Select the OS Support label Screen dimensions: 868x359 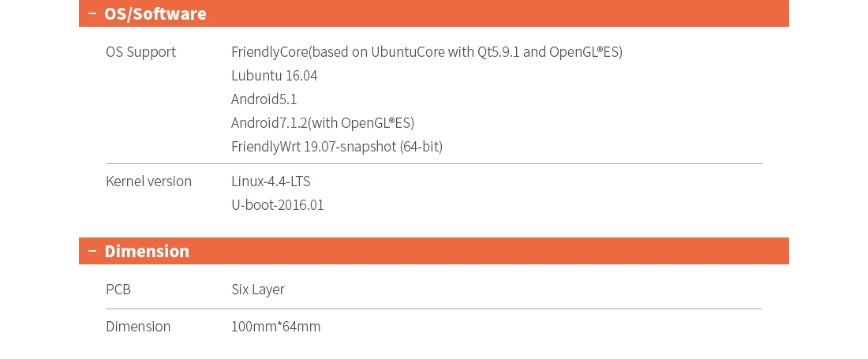(140, 52)
